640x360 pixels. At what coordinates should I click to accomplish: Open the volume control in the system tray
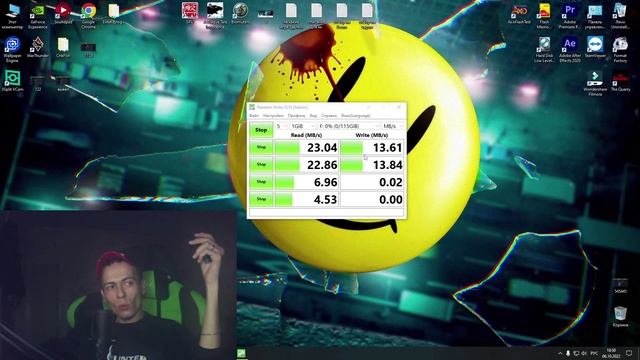pyautogui.click(x=584, y=353)
